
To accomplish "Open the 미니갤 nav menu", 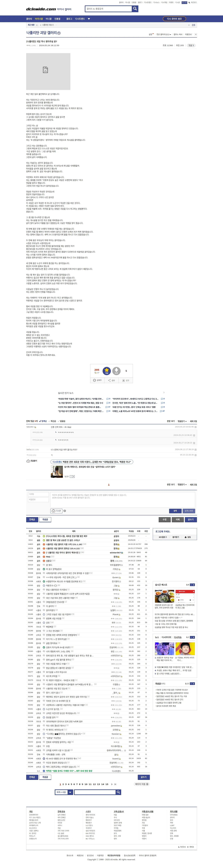I will tap(49, 19).
